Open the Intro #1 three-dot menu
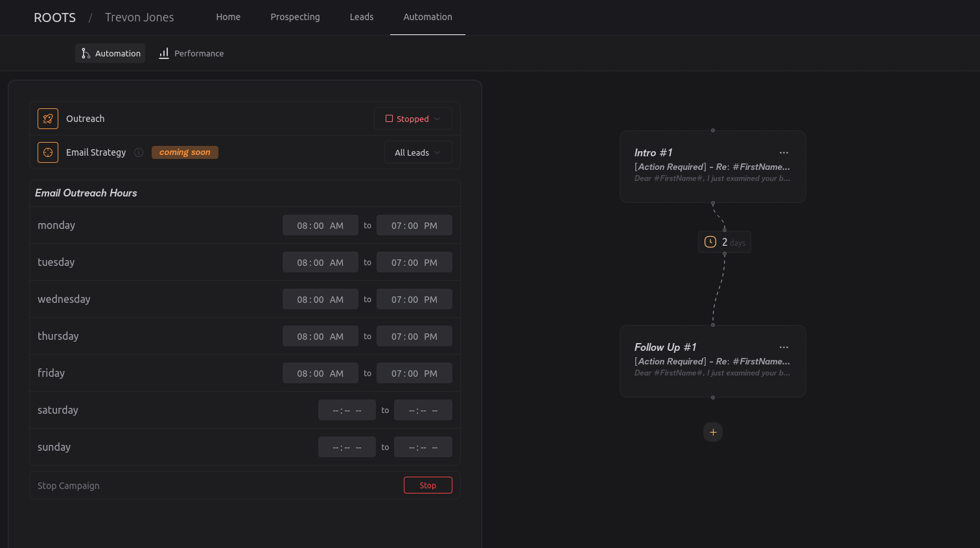 (x=784, y=153)
